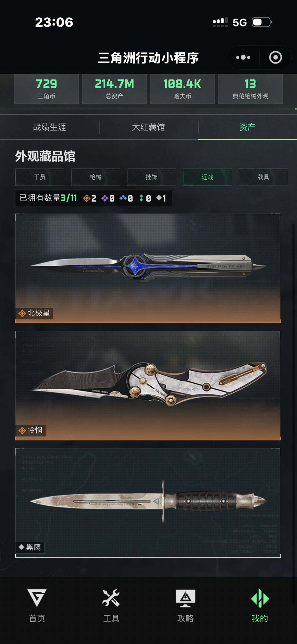Screen dimensions: 297x644
Task: Open the mini program more-options dots
Action: pyautogui.click(x=243, y=57)
